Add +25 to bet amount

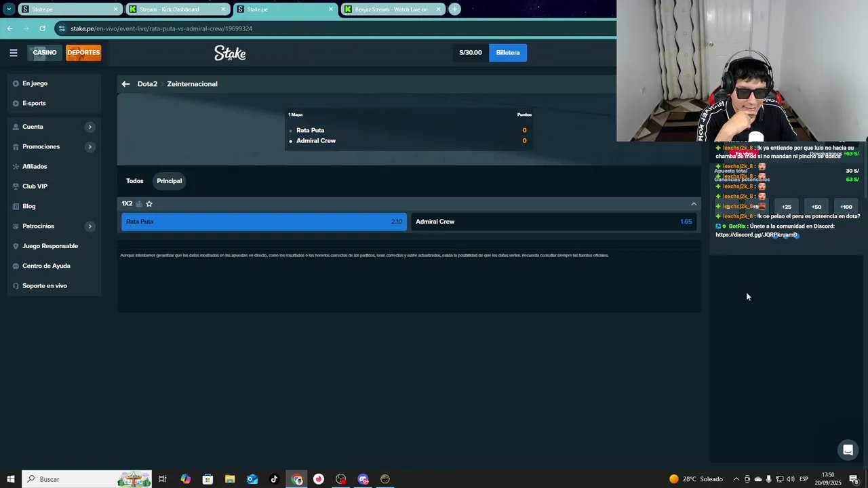coord(787,207)
